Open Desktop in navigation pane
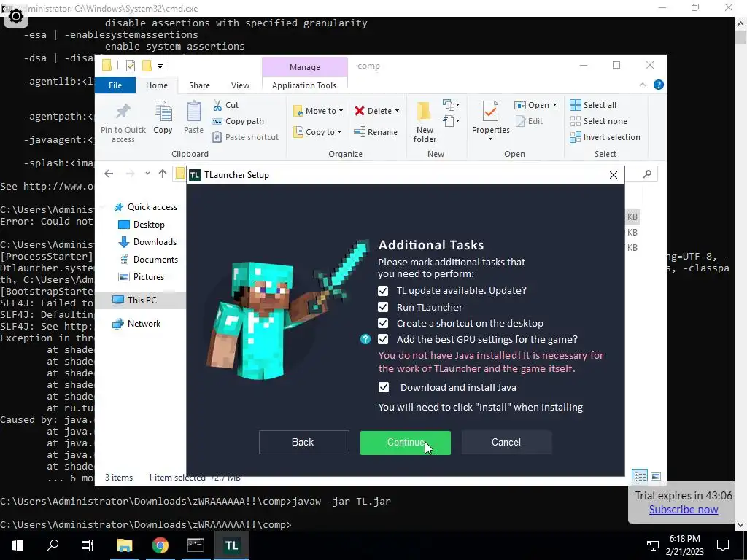 pos(141,225)
